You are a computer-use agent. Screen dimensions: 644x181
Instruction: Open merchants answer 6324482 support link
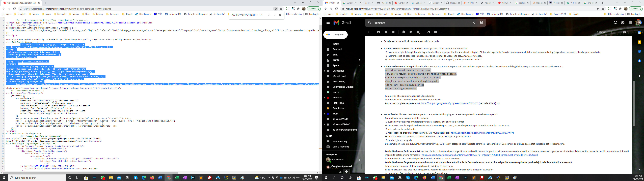[482, 133]
